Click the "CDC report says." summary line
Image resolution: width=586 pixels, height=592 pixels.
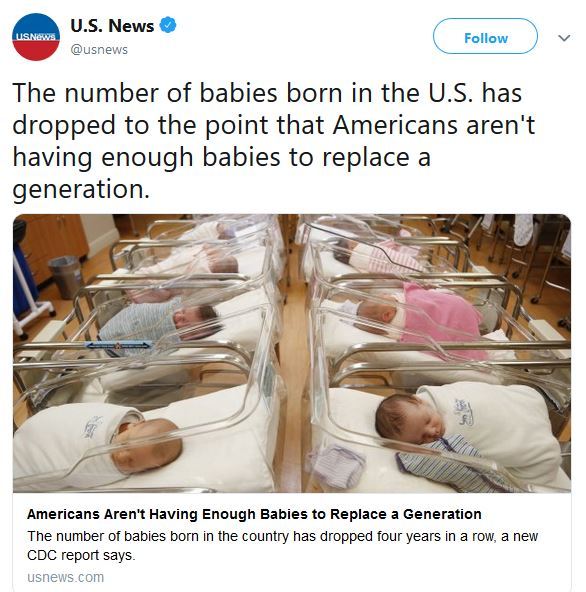pyautogui.click(x=81, y=555)
